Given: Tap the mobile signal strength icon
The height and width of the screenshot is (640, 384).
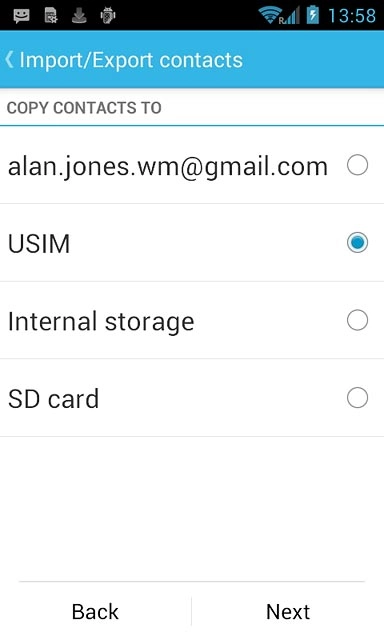Looking at the screenshot, I should pos(291,16).
